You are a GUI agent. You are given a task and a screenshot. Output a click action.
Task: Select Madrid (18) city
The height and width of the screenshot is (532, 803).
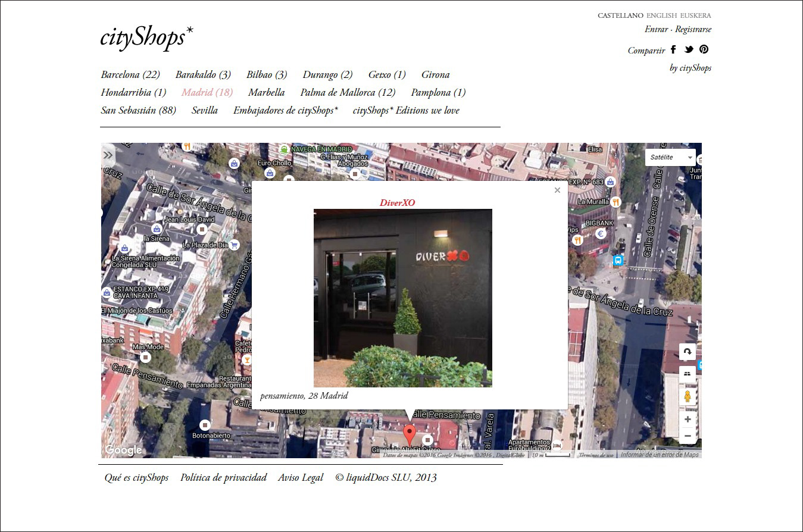tap(207, 92)
